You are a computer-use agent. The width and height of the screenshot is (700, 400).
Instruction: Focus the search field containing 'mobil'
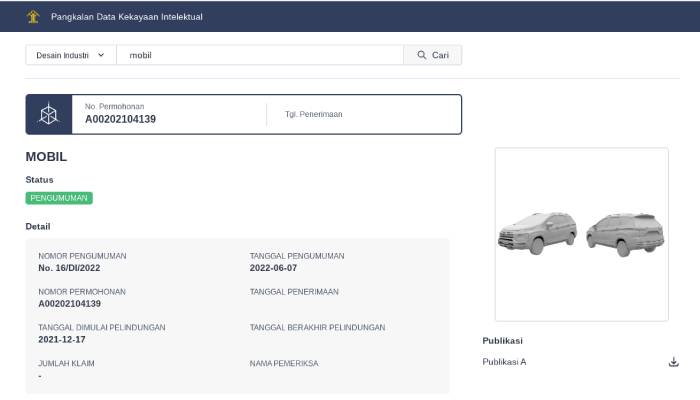tap(260, 55)
